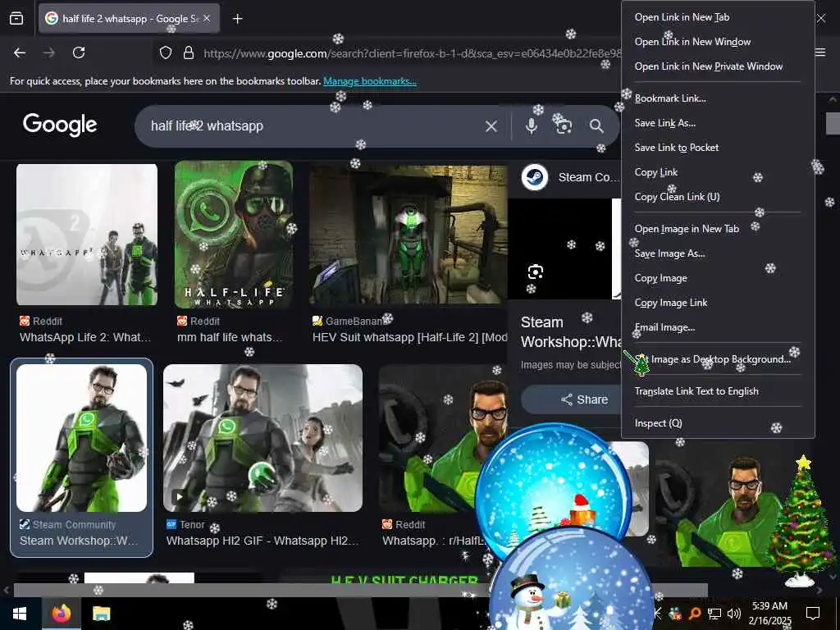Open WhatsApp Life 2 Reddit thumbnail

tap(87, 235)
